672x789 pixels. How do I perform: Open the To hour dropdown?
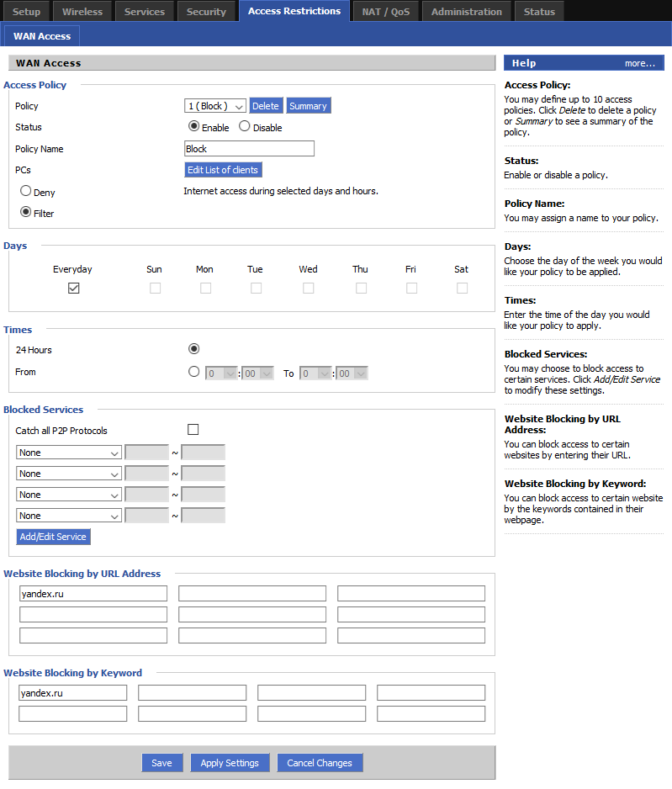click(315, 373)
